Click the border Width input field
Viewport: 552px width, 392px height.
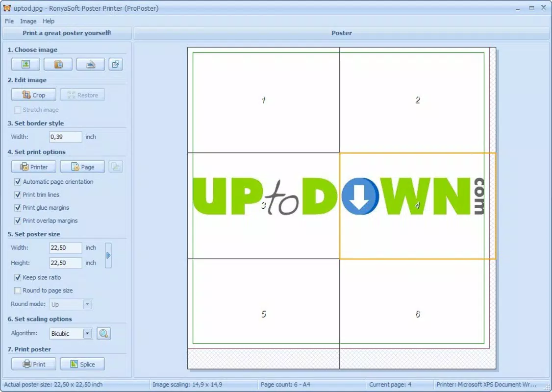pos(66,137)
